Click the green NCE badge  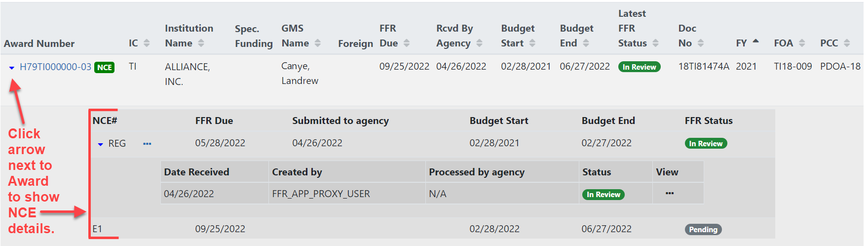click(x=105, y=68)
